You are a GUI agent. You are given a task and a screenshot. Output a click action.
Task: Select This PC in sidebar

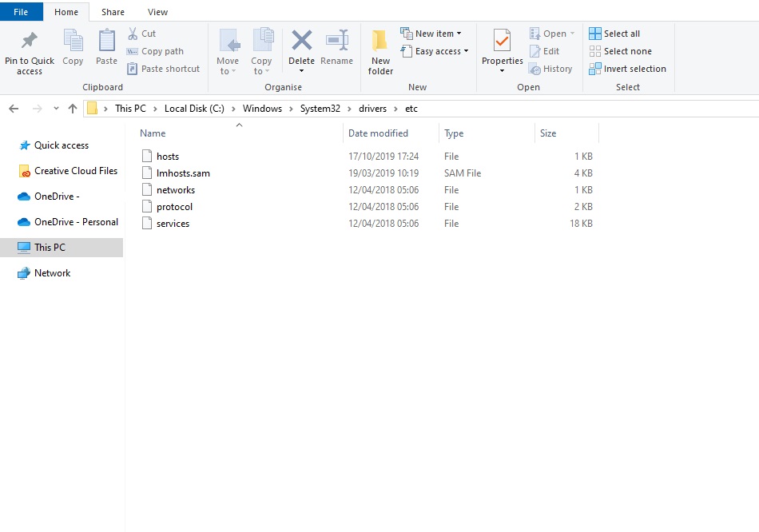point(62,248)
